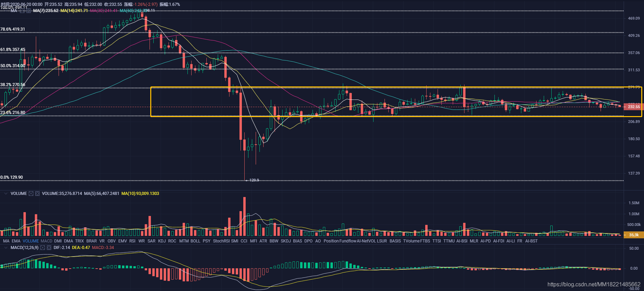Switch to DMI indicator
The height and width of the screenshot is (291, 644).
coord(58,241)
